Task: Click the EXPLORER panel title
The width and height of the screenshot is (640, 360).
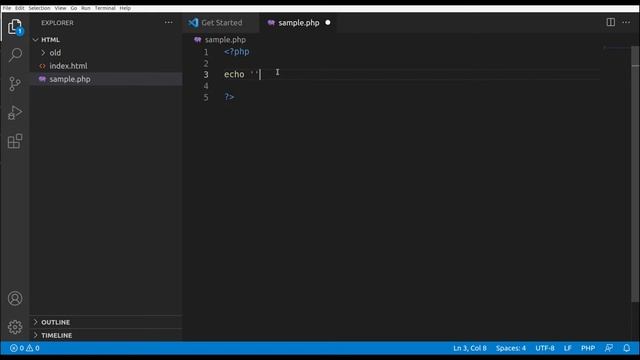Action: point(58,23)
